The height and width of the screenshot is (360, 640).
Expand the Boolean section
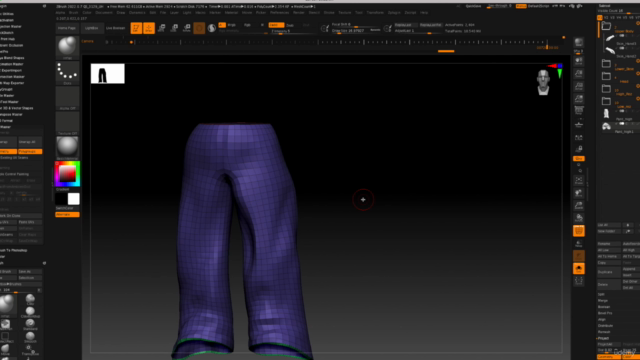pyautogui.click(x=604, y=307)
